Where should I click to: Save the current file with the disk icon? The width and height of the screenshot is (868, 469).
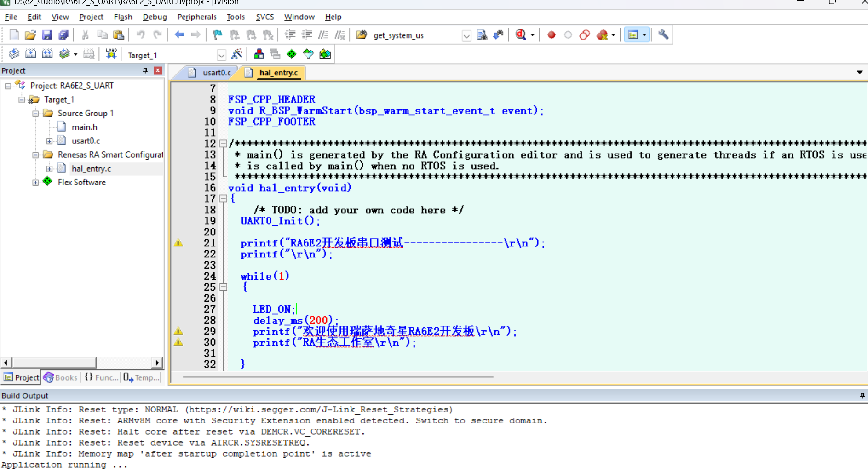pos(47,35)
